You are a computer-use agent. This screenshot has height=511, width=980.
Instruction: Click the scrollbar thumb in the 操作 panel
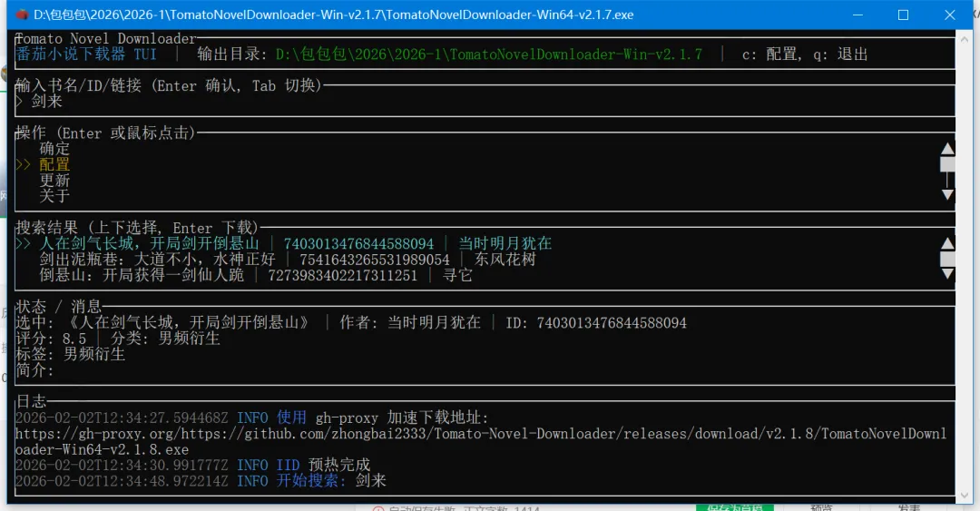947,164
